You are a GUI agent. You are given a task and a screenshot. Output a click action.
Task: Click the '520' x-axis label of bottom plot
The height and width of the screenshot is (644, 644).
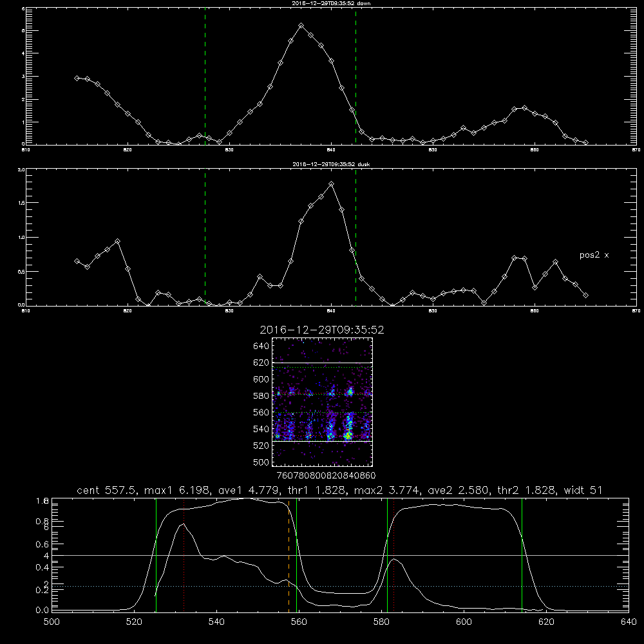(134, 622)
